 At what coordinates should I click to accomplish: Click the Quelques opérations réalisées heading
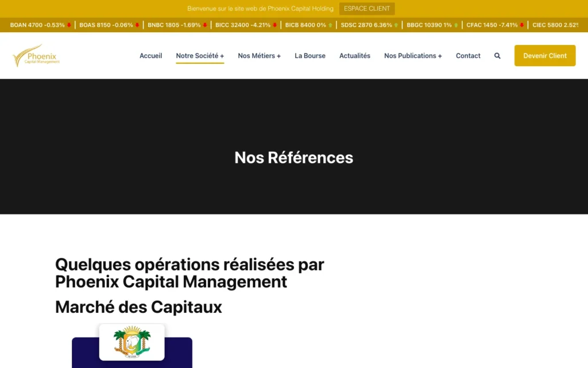[189, 273]
